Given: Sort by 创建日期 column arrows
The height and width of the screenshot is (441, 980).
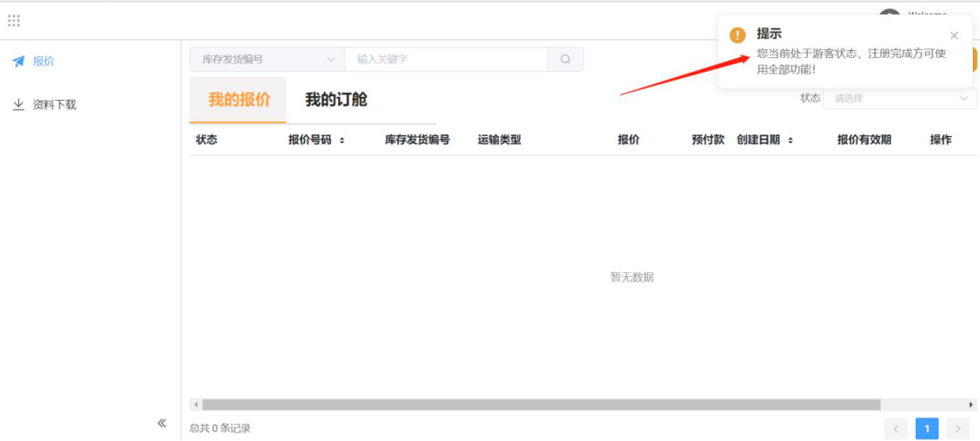Looking at the screenshot, I should point(790,141).
